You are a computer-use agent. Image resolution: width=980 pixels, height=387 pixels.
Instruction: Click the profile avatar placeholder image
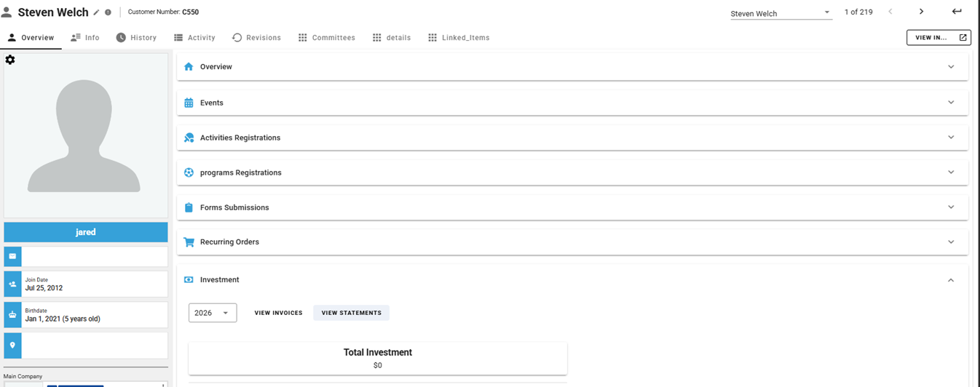click(x=84, y=136)
